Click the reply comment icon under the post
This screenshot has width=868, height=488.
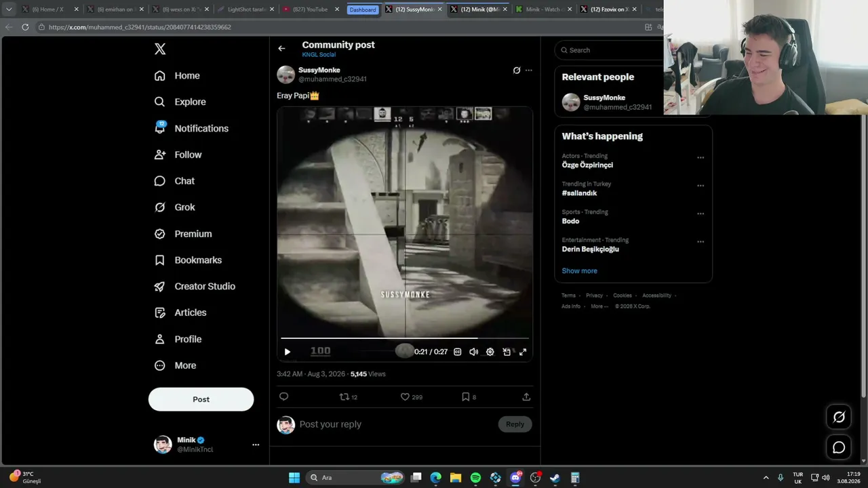pos(284,396)
